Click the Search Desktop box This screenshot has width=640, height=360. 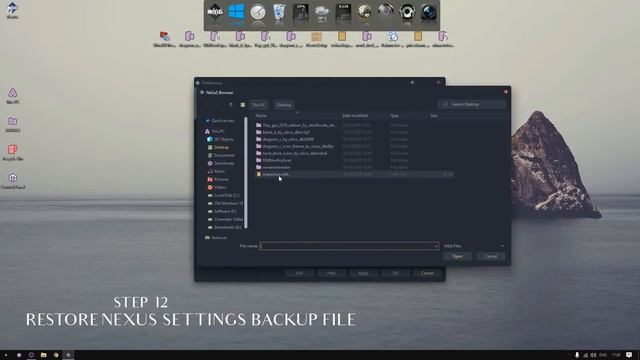472,105
